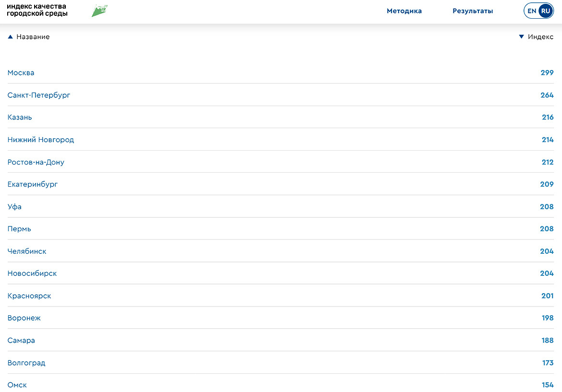Open Нижний Новгород entry
Viewport: 562px width, 392px height.
tap(41, 140)
